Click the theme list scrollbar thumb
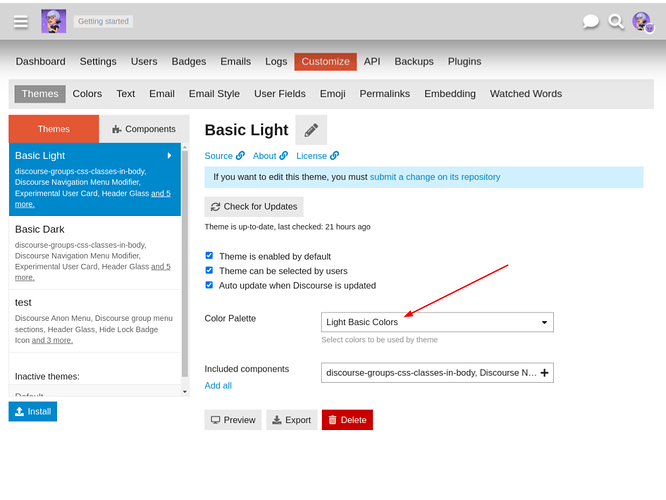Screen dimensions: 666x500 (185, 263)
